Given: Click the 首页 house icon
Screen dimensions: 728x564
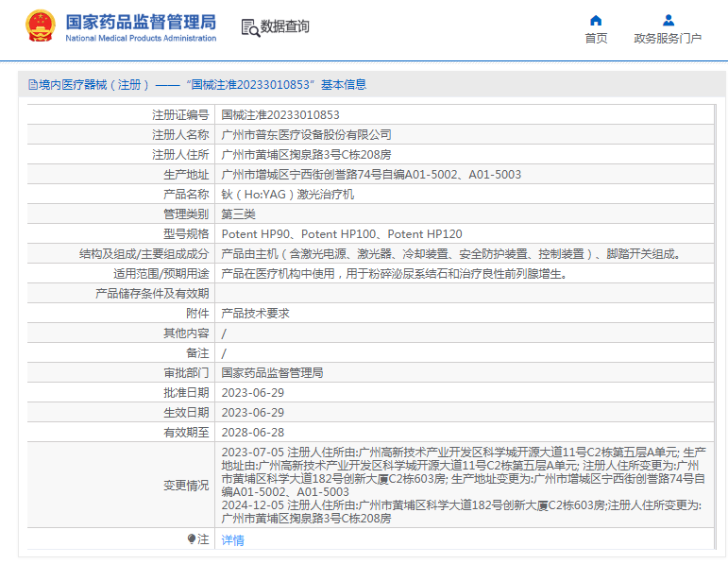Looking at the screenshot, I should (596, 20).
